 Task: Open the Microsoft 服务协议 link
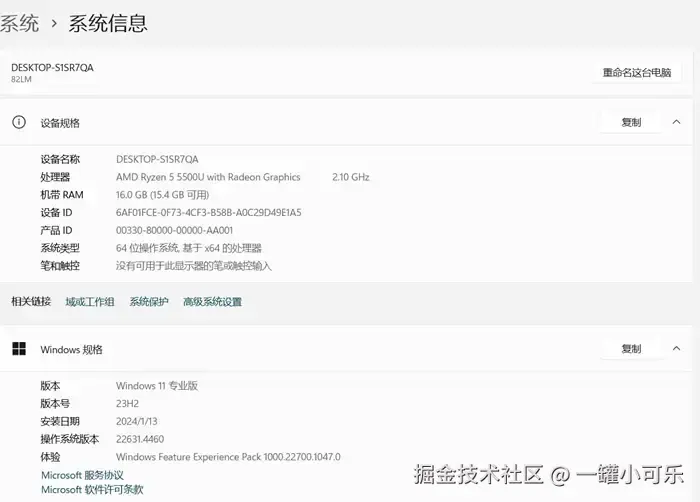click(x=82, y=475)
